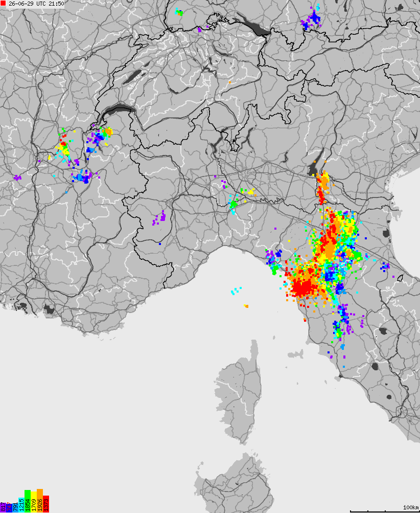Click the red status square beside the timestamp

(3, 4)
